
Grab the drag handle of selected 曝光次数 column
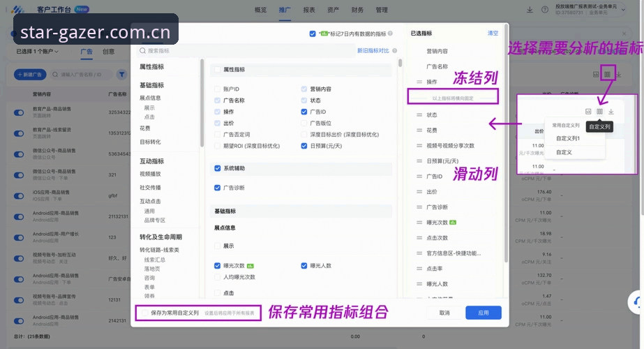click(x=419, y=223)
